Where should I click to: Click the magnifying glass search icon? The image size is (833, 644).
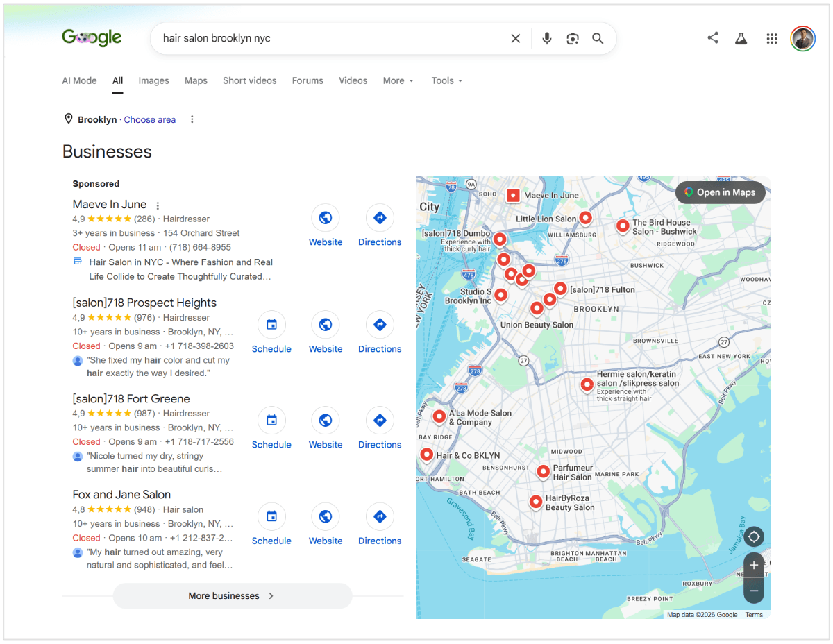click(598, 38)
